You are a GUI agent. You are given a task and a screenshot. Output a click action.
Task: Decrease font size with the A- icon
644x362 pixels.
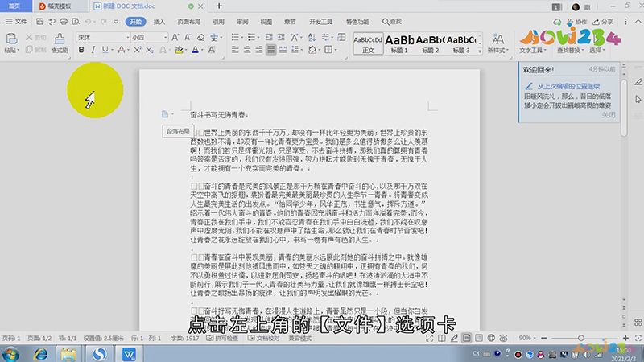point(188,37)
